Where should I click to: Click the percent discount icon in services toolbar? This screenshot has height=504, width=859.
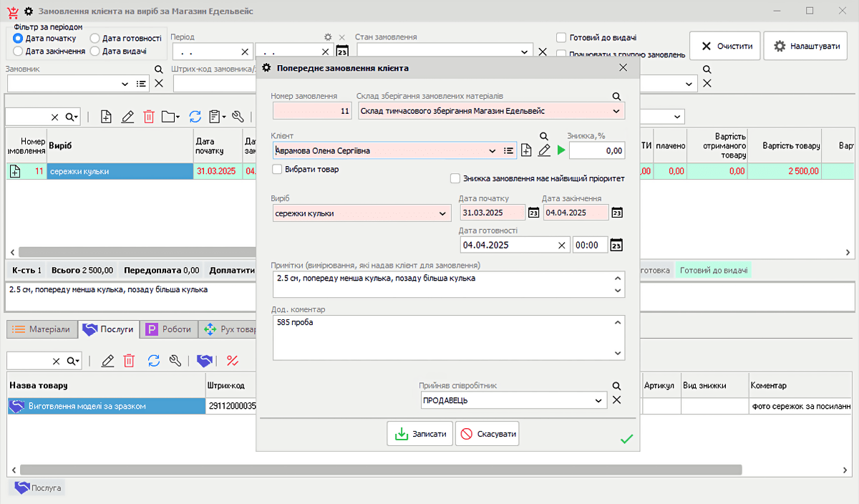coord(232,361)
